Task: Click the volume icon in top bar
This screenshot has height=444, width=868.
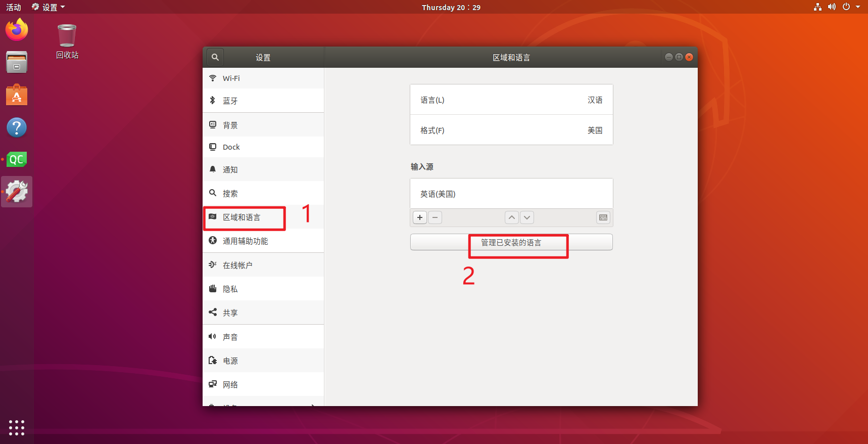Action: [832, 7]
